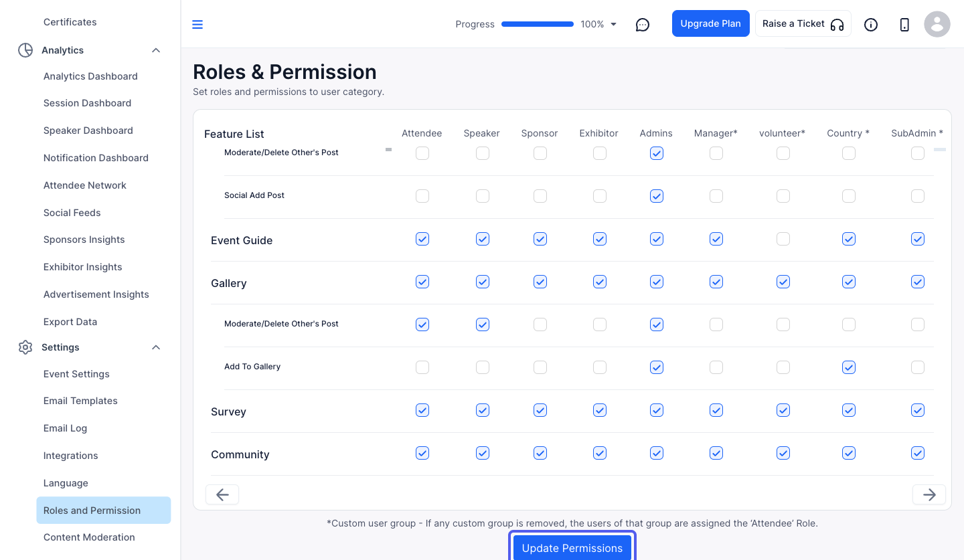Uncheck Event Guide for Attendee
This screenshot has width=964, height=560.
tap(422, 239)
